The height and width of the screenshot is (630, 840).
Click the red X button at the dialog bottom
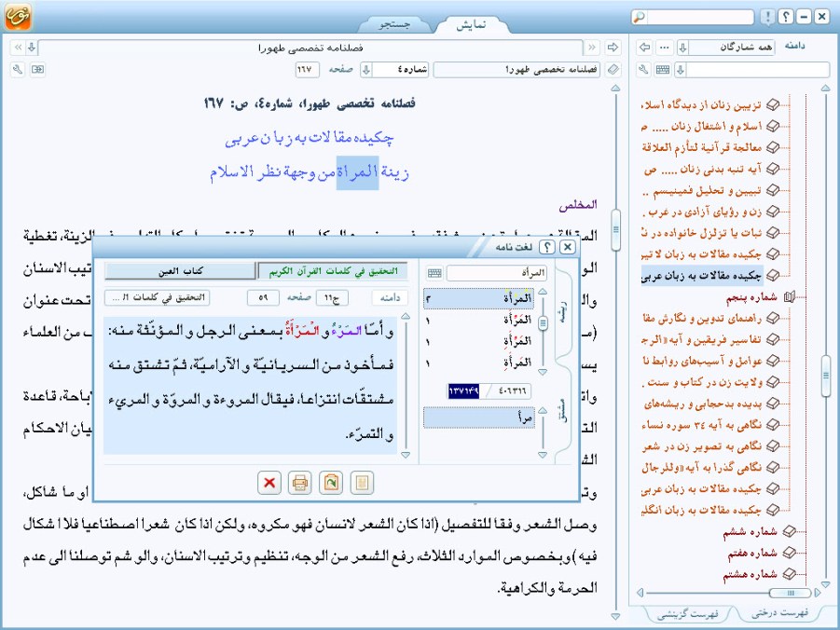(269, 483)
